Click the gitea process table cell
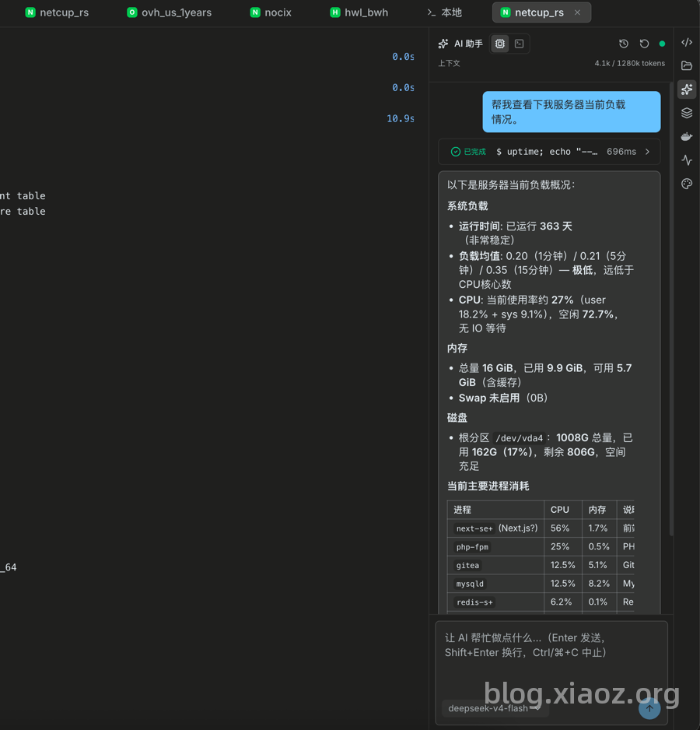700x730 pixels. (495, 565)
